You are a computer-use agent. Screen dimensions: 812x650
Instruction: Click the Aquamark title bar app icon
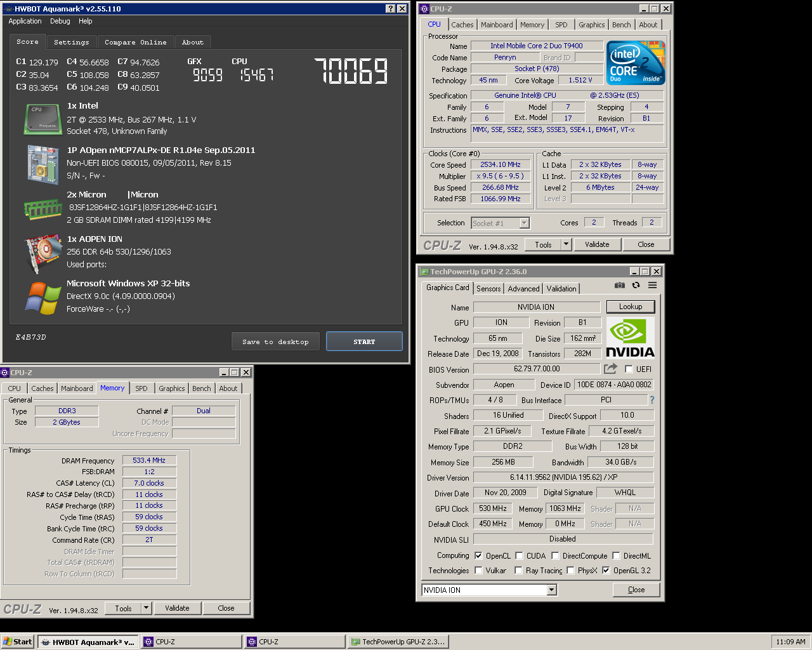point(8,9)
